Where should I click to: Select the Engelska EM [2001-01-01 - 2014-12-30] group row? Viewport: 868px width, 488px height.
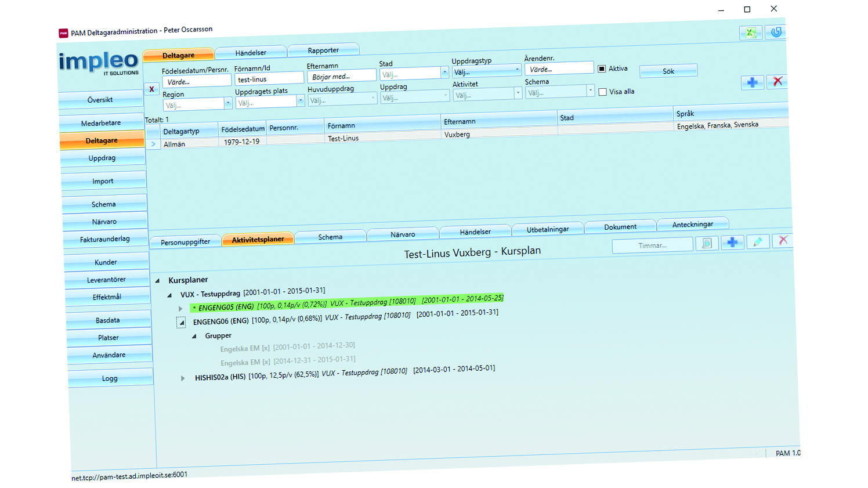tap(288, 347)
